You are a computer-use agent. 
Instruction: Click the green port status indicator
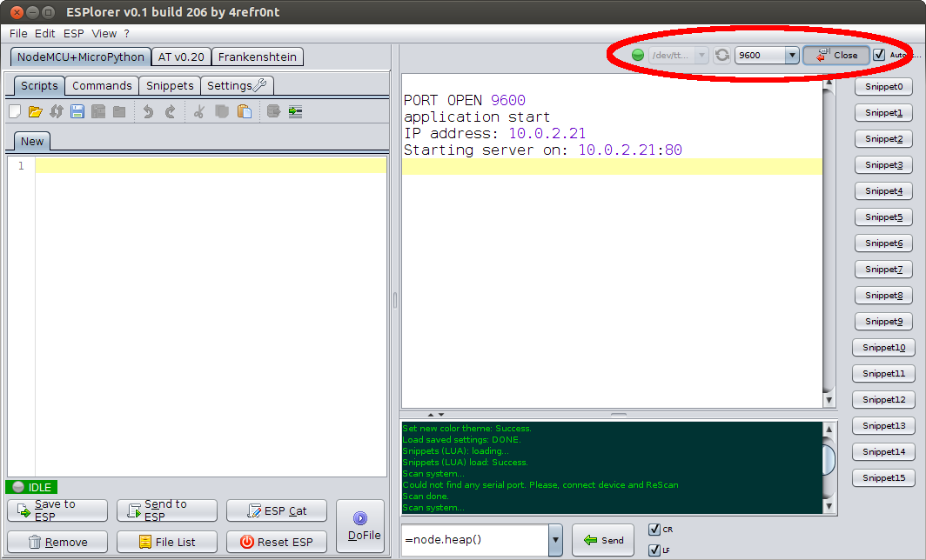click(x=638, y=55)
